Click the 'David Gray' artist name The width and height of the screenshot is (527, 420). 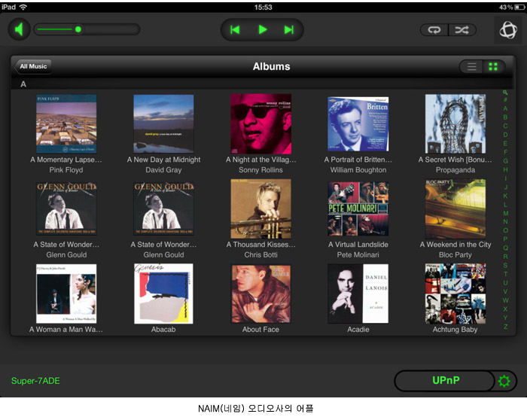tap(163, 170)
